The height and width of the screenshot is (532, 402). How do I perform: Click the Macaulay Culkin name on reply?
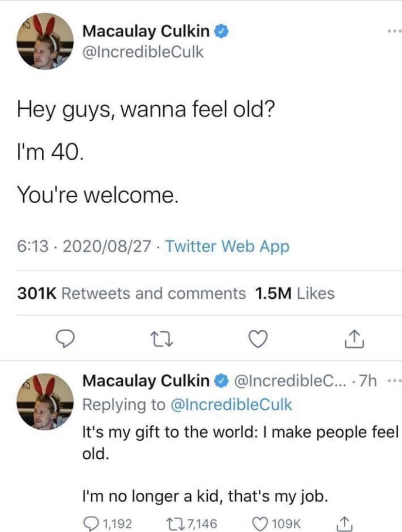146,381
